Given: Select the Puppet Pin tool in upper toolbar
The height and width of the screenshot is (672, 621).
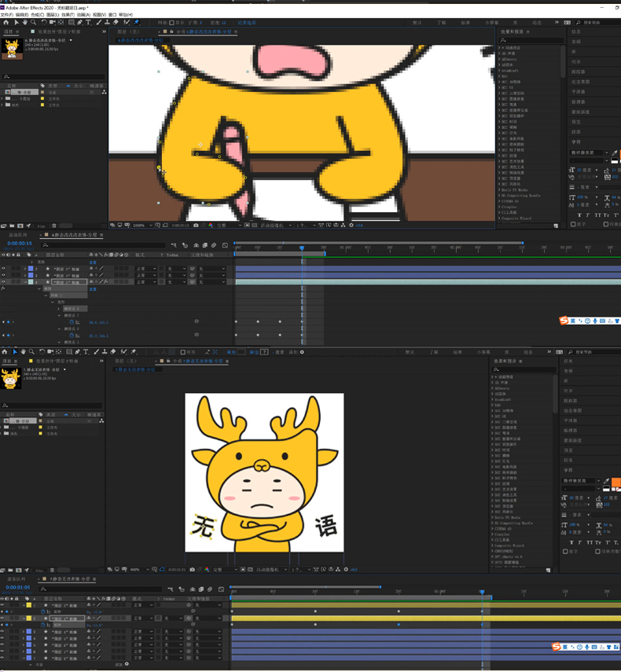Looking at the screenshot, I should point(136,22).
